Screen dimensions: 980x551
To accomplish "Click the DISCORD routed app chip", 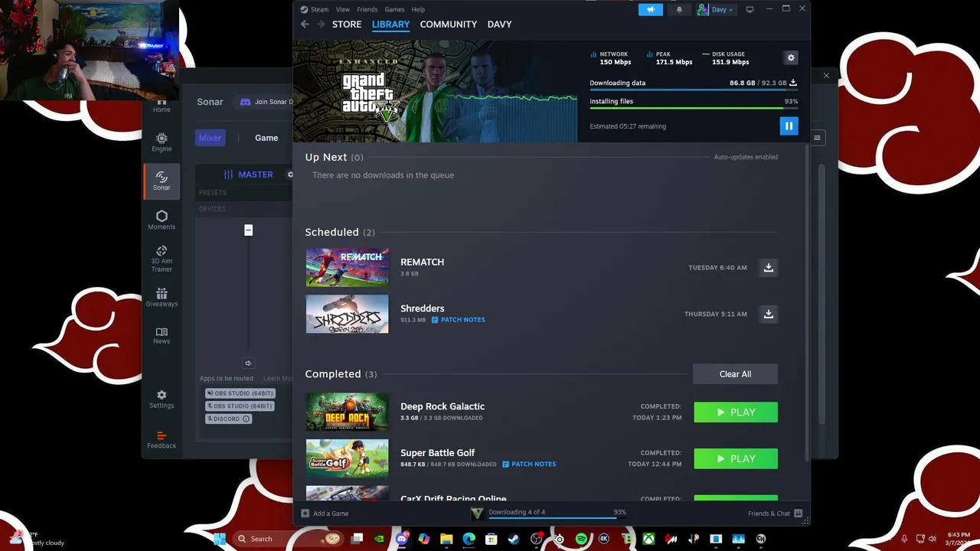I will point(228,419).
